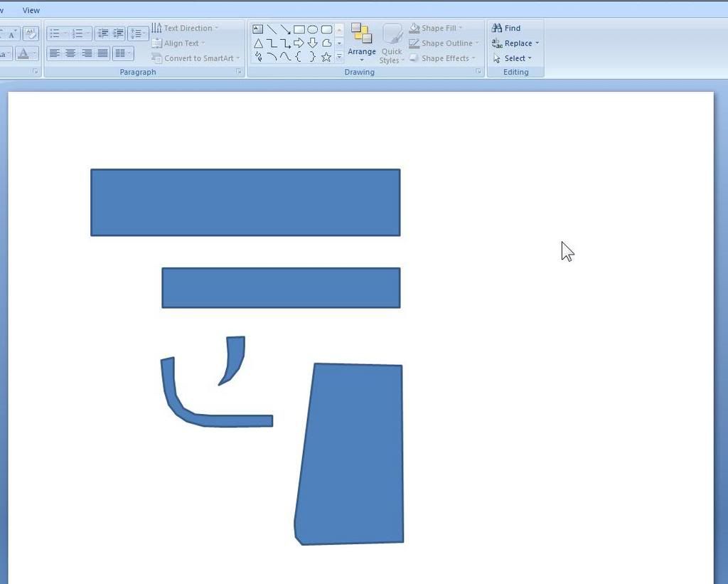728x584 pixels.
Task: Center the paragraph text
Action: pyautogui.click(x=70, y=53)
